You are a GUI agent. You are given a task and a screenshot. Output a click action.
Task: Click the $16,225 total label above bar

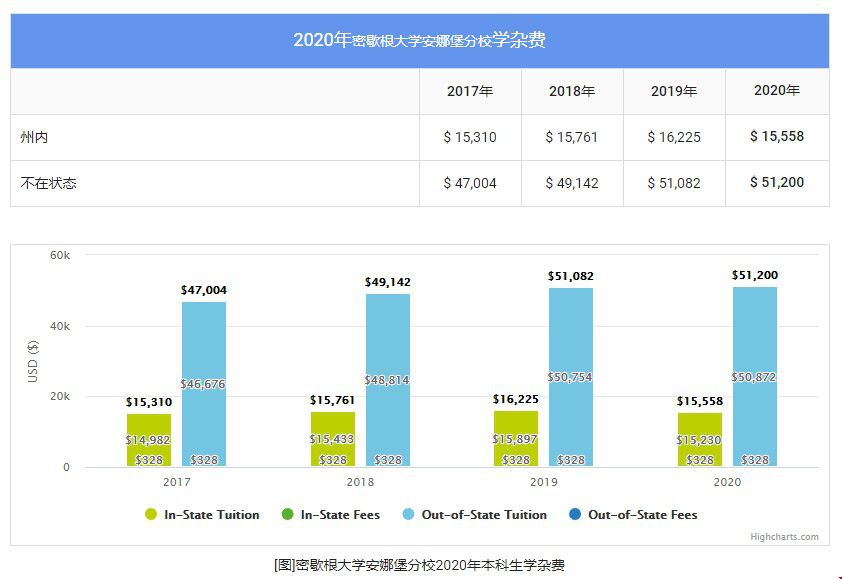tap(516, 399)
